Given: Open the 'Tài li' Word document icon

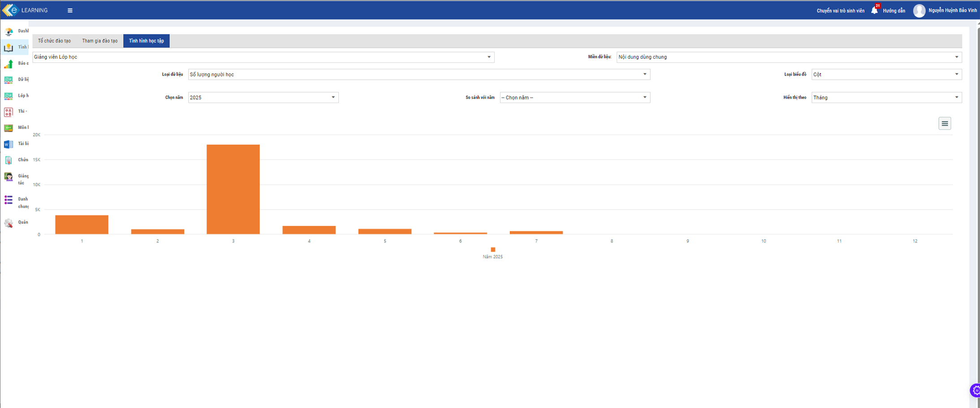Looking at the screenshot, I should pyautogui.click(x=9, y=144).
